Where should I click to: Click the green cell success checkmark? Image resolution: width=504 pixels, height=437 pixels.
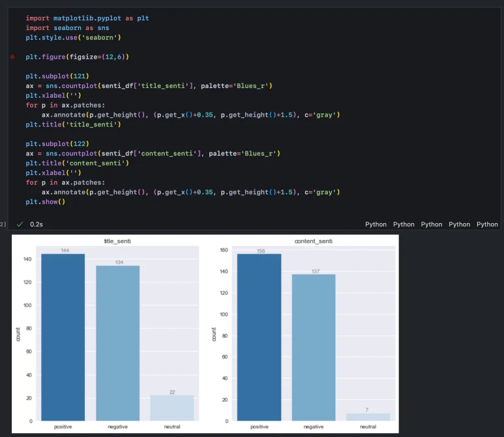point(20,224)
